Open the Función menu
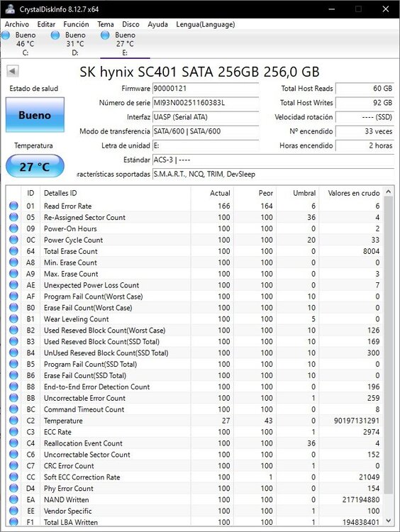This screenshot has width=400, height=532. (76, 24)
